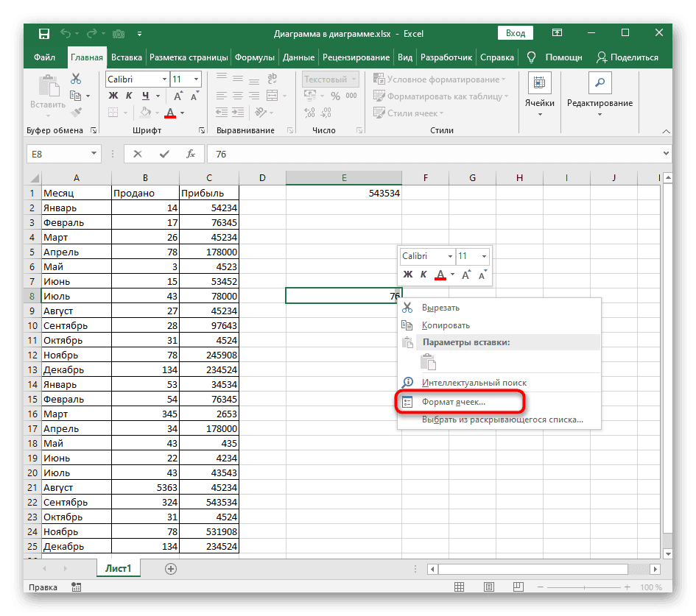Viewport: 696px width, 616px height.
Task: Open the Формулы ribbon tab
Action: (256, 57)
